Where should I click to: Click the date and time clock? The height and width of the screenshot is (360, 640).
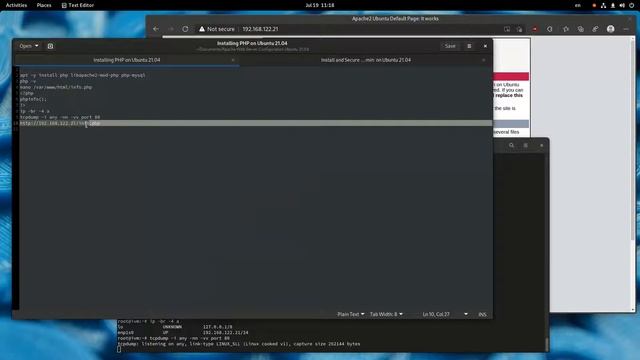pos(320,5)
